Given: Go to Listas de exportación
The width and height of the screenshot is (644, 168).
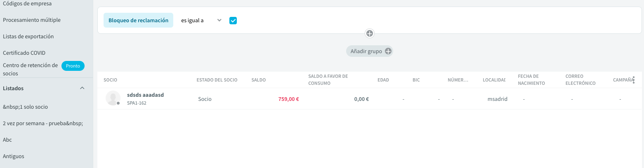Looking at the screenshot, I should coord(28,36).
